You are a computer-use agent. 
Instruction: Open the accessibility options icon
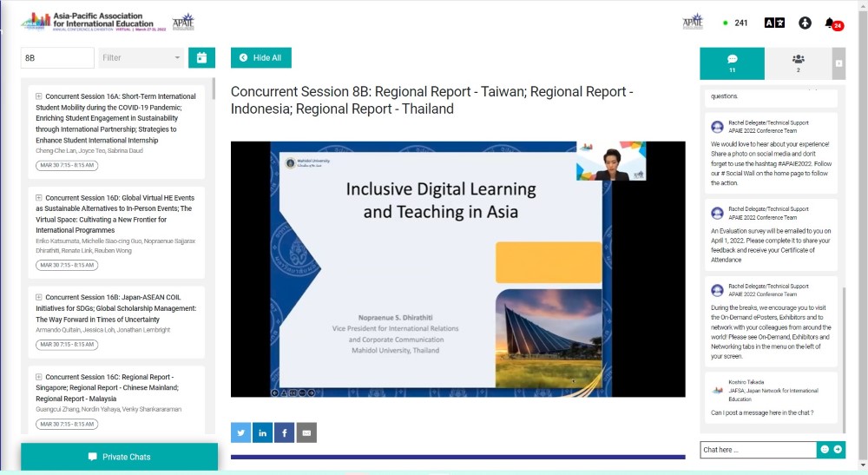coord(805,23)
